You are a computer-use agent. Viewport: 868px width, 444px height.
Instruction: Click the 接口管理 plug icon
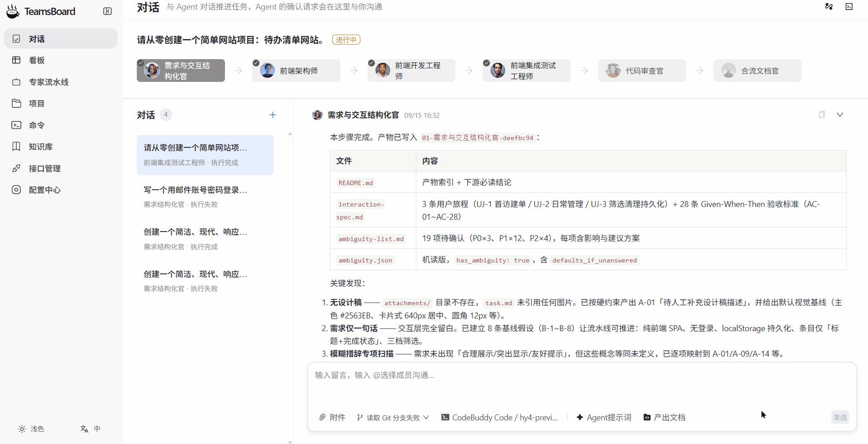[16, 168]
